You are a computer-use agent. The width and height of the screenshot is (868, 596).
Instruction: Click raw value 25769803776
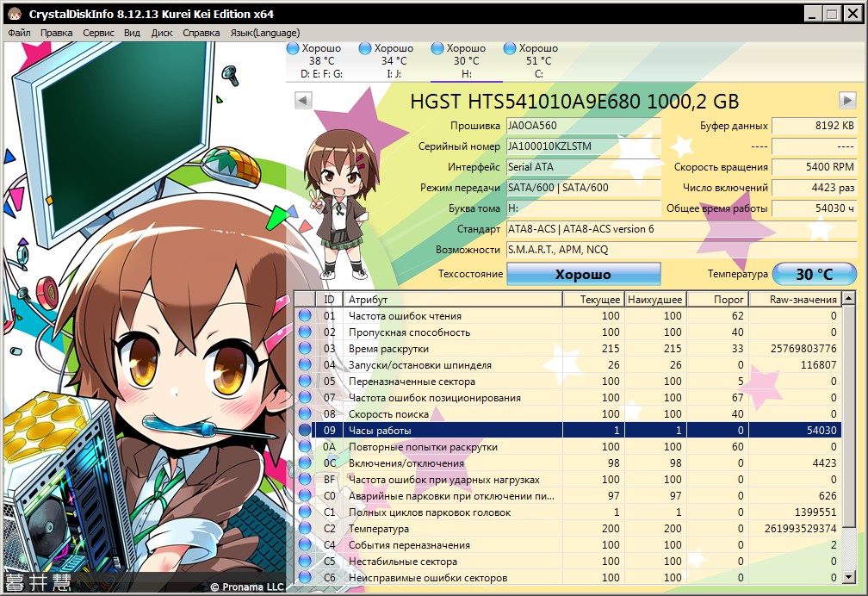pyautogui.click(x=803, y=349)
